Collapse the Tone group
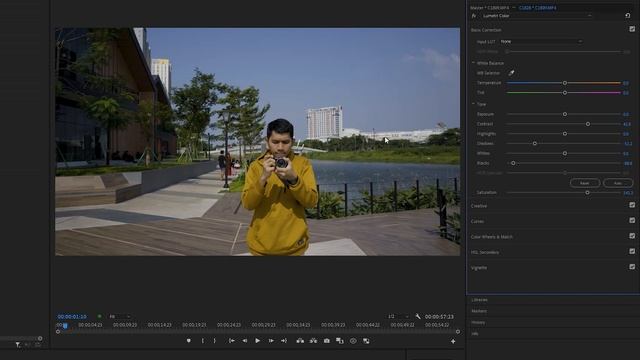Viewport: 640px width, 360px height. [x=473, y=104]
